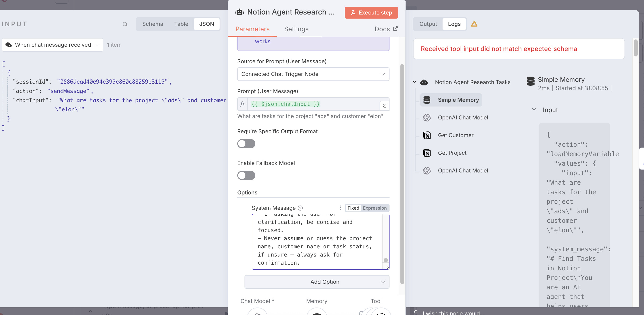644x315 pixels.
Task: Open the Docs link
Action: coord(386,29)
